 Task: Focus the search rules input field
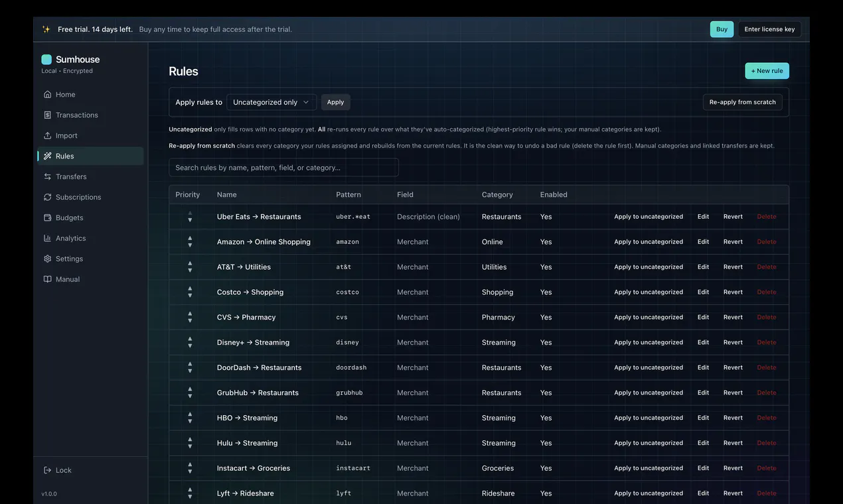pyautogui.click(x=283, y=167)
